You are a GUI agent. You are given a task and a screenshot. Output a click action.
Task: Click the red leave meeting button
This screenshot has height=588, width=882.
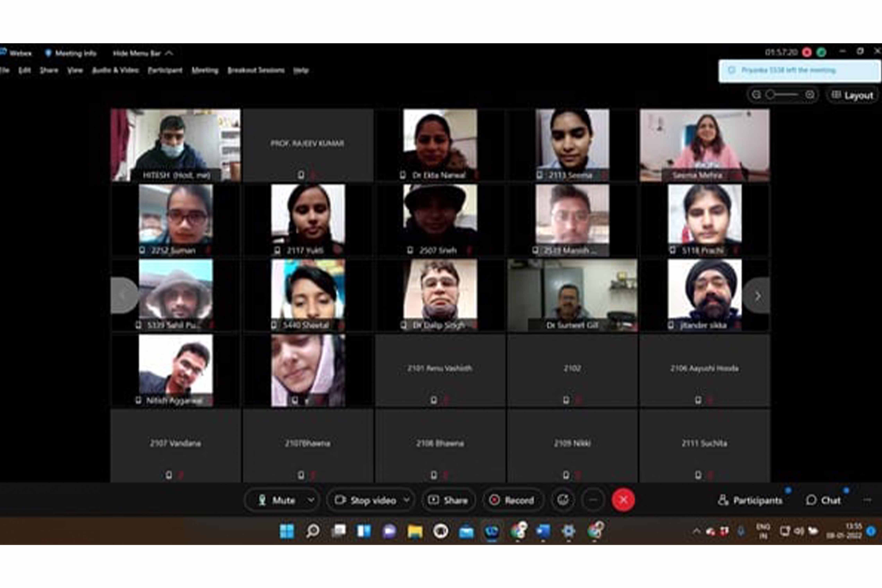point(623,500)
